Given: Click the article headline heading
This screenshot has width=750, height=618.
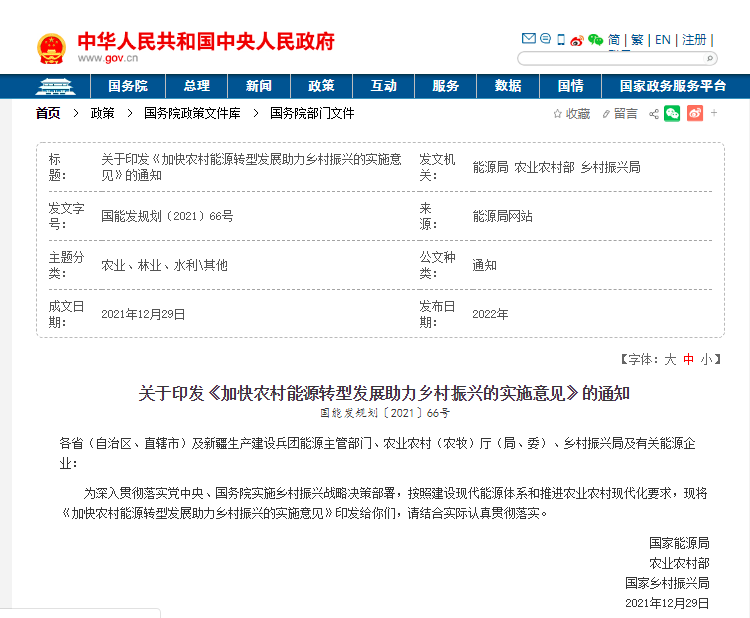Looking at the screenshot, I should click(x=384, y=393).
